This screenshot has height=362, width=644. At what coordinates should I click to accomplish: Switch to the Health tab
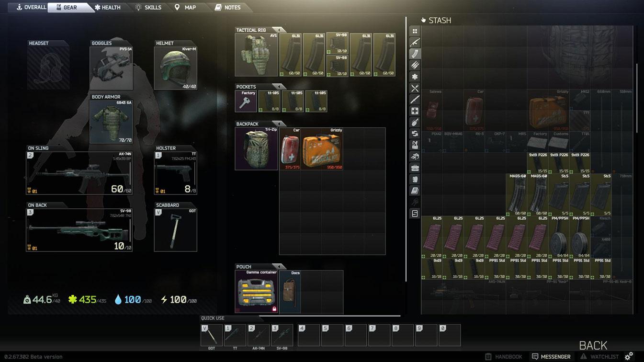pyautogui.click(x=108, y=7)
